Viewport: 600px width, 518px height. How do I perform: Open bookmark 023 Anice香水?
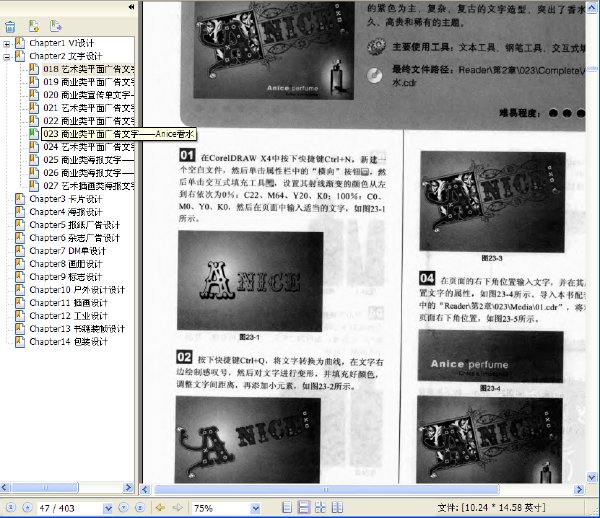tap(119, 134)
